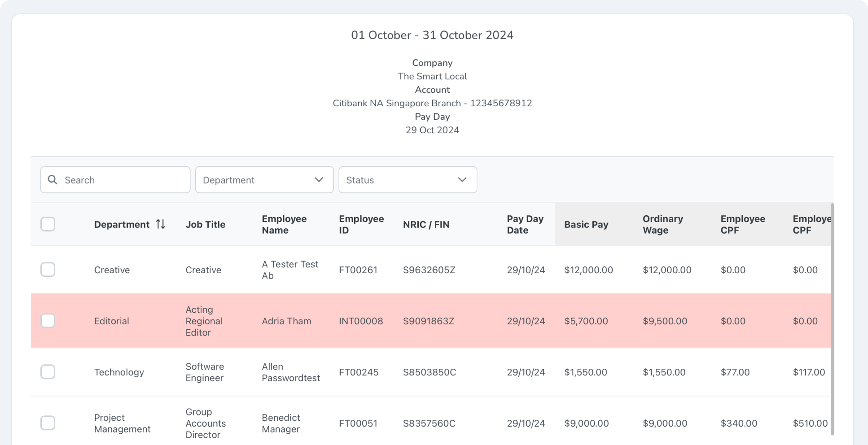The image size is (868, 445).
Task: Open the Department filter dropdown
Action: coord(264,180)
